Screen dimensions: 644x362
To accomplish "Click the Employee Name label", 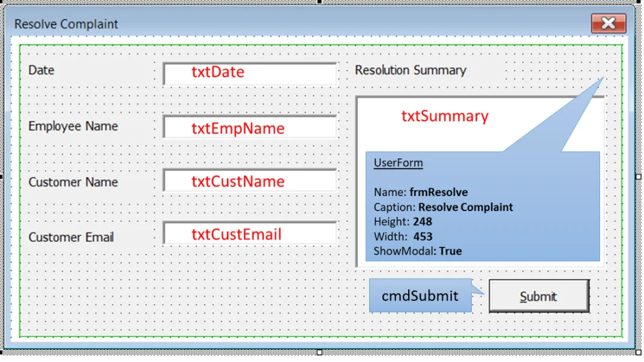I will pyautogui.click(x=73, y=126).
